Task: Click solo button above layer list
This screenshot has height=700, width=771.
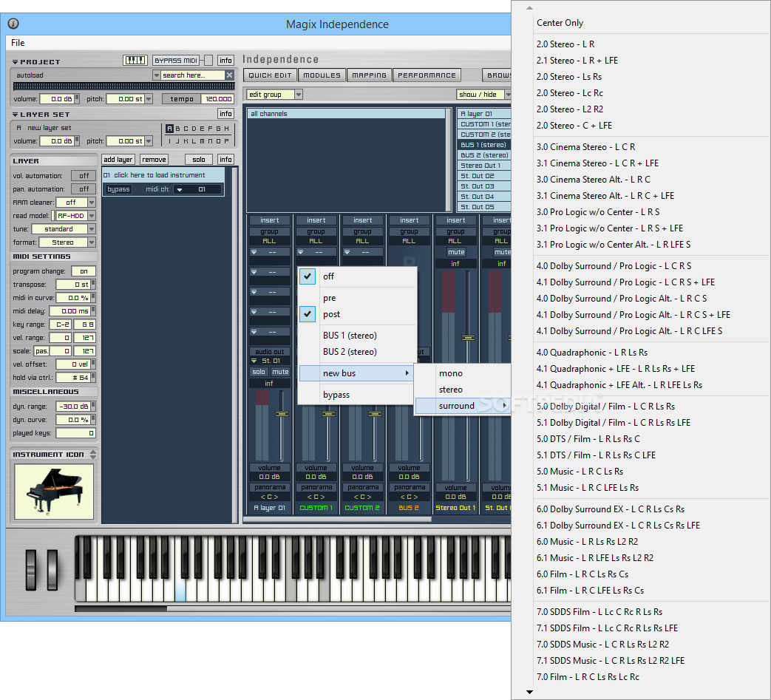Action: [199, 159]
